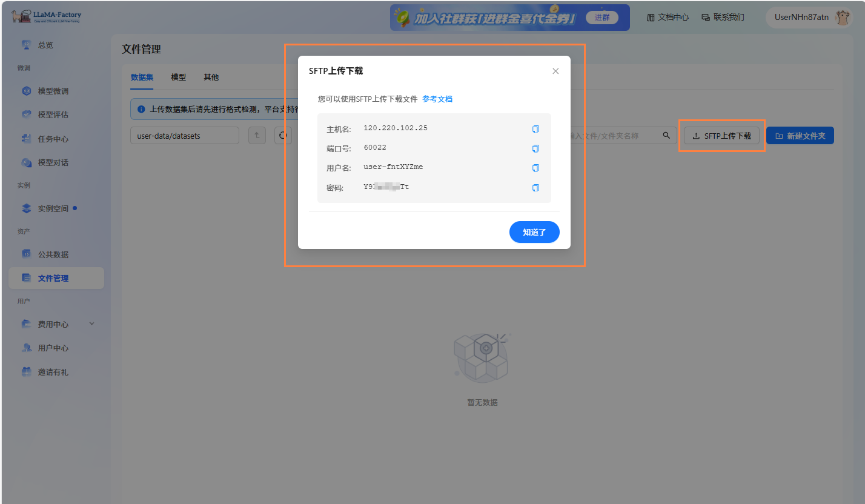Switch to the 其他 tab
The height and width of the screenshot is (504, 865).
(211, 77)
